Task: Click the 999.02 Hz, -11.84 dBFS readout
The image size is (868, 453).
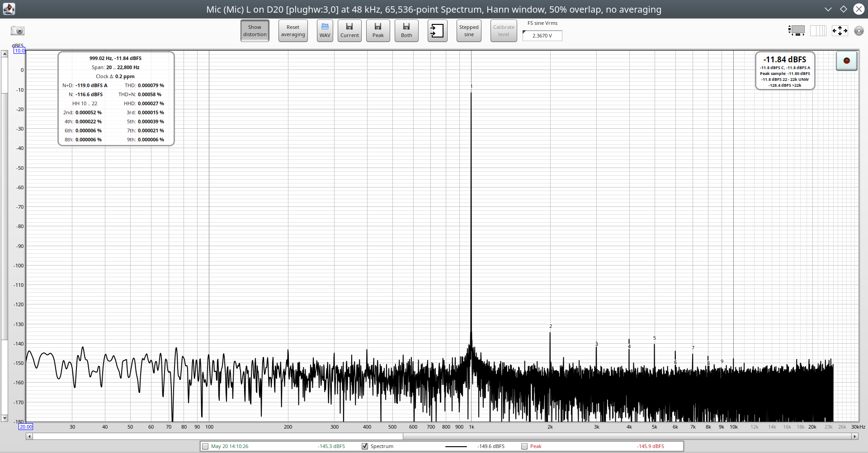Action: pos(115,58)
